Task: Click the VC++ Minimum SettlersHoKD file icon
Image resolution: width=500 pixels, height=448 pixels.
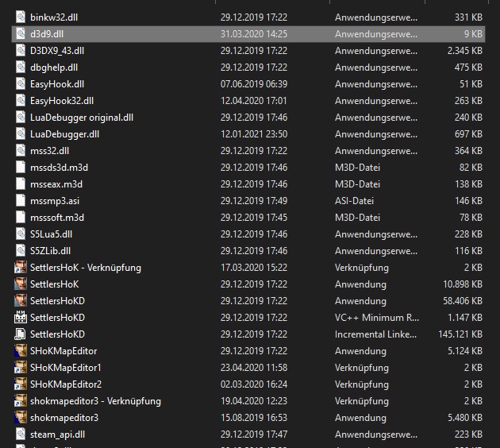Action: click(x=21, y=317)
